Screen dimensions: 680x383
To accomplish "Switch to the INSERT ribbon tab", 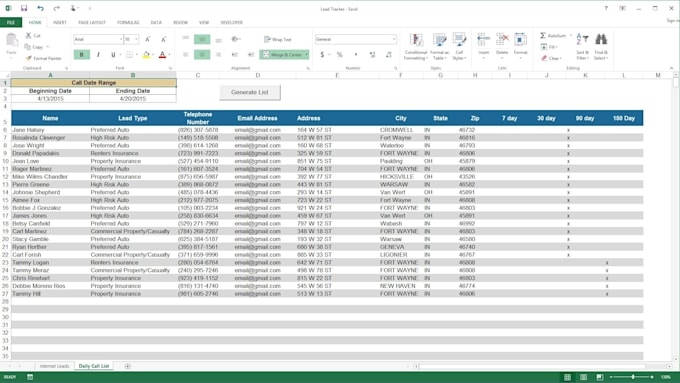I will pos(60,22).
